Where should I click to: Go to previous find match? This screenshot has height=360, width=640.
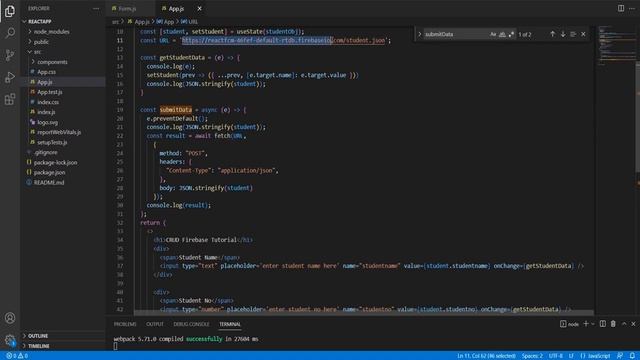point(552,34)
